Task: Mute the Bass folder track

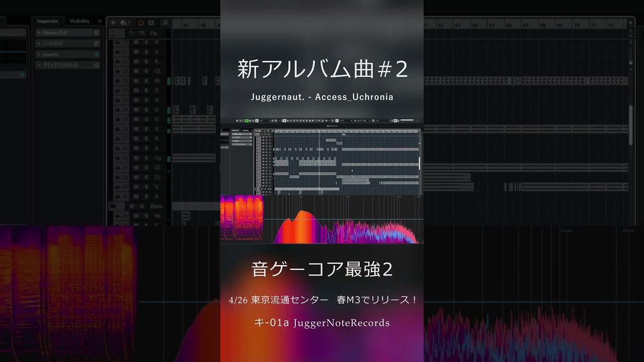Action: [x=132, y=206]
